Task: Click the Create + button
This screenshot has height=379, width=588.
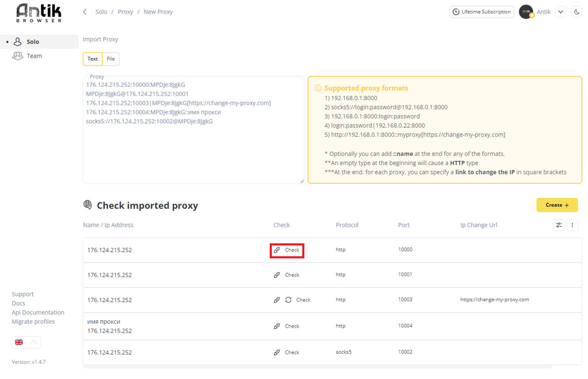Action: tap(557, 205)
